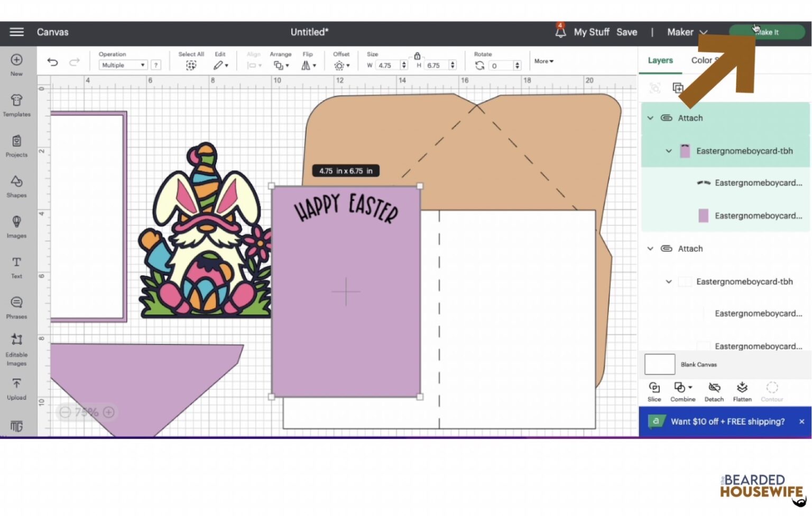Open the Templates panel
Image resolution: width=812 pixels, height=516 pixels.
tap(16, 105)
